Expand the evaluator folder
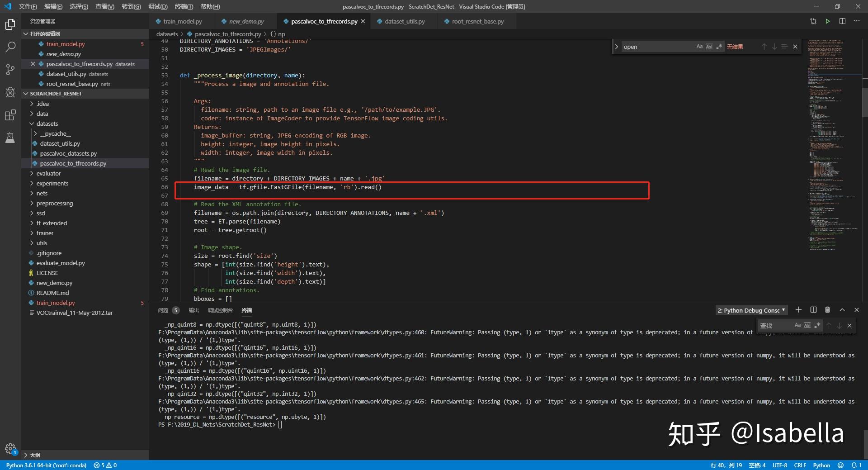The height and width of the screenshot is (470, 868). tap(48, 173)
